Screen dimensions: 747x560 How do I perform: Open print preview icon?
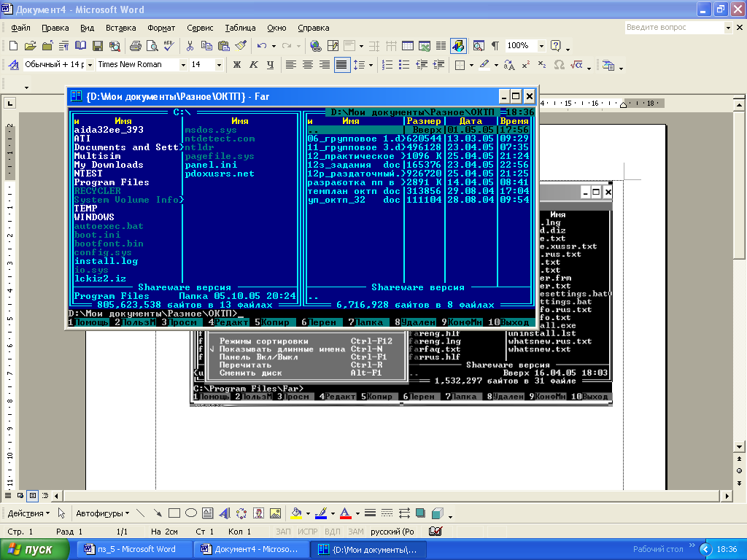pyautogui.click(x=152, y=46)
